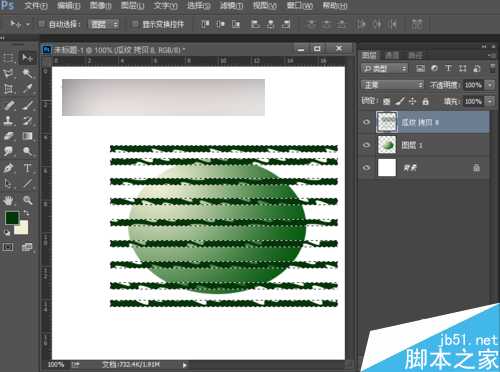Expand the Opacity slider arrow
This screenshot has height=372, width=500.
point(490,85)
